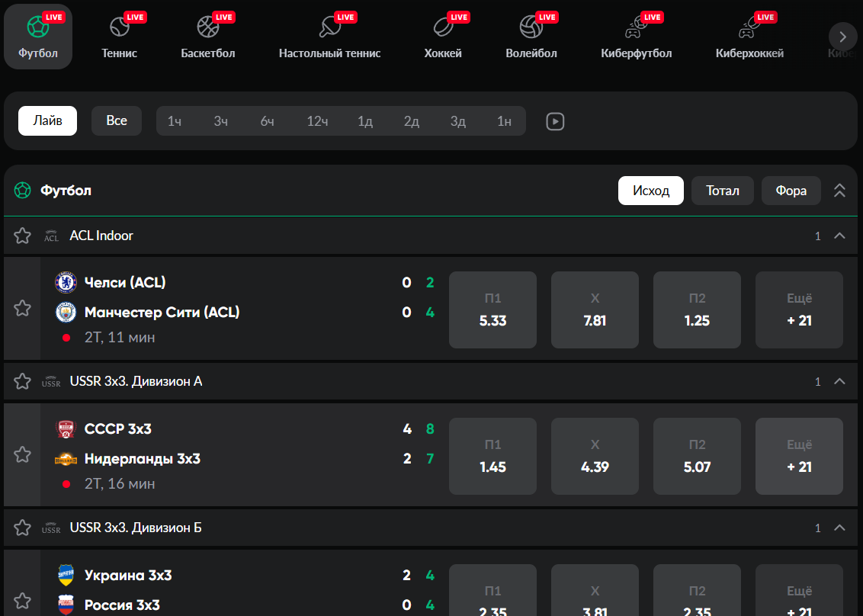Favorite the Челси vs Манчестер Сити match
Viewport: 863px width, 616px height.
(x=23, y=308)
